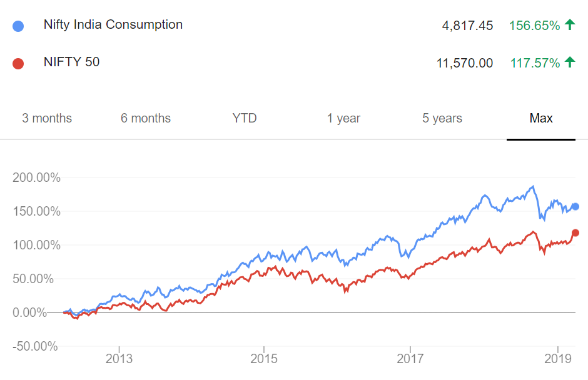Click the 2015 label on x-axis
The width and height of the screenshot is (588, 380).
pyautogui.click(x=264, y=359)
